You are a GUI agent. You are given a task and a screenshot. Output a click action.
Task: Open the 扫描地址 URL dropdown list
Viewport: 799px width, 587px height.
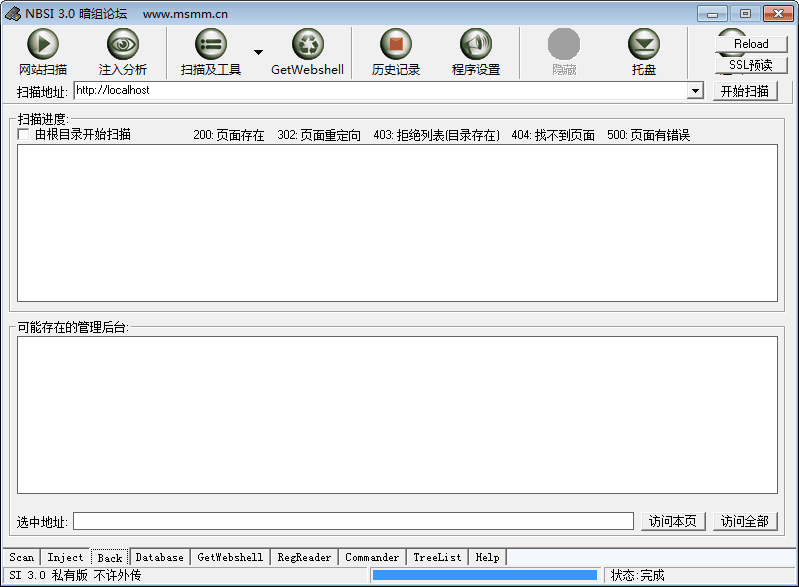[x=696, y=91]
